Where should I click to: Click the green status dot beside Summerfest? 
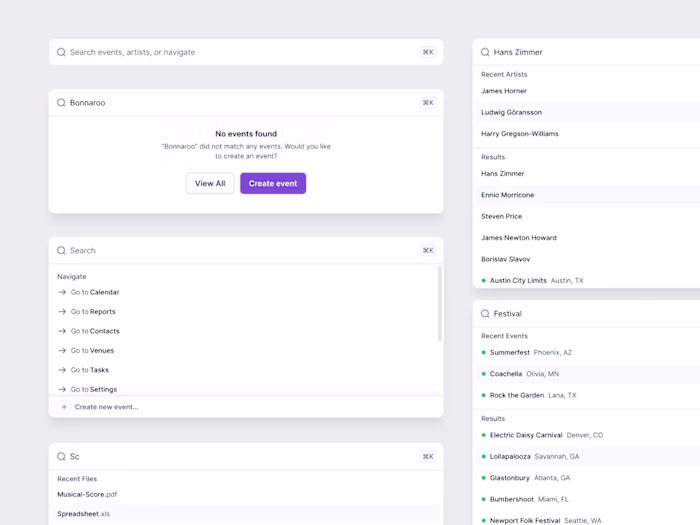pos(483,352)
